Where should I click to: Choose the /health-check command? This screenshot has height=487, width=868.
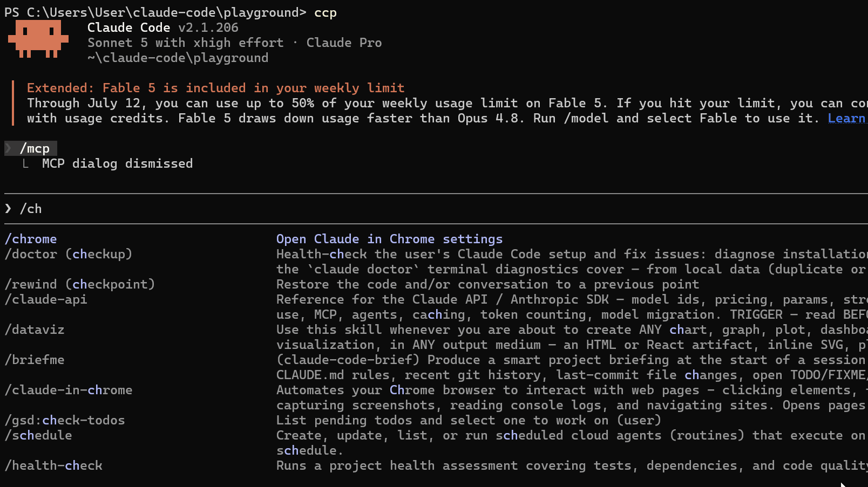tap(53, 465)
